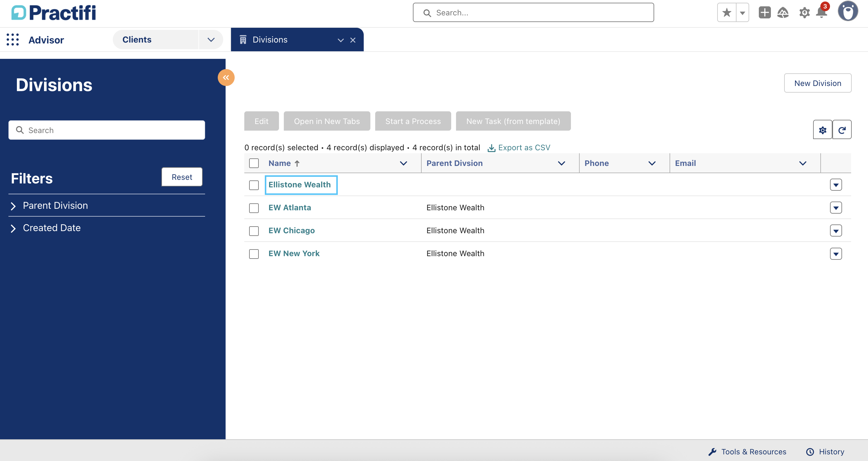Select the EW Atlanta row checkbox
Viewport: 868px width, 461px height.
click(x=254, y=208)
